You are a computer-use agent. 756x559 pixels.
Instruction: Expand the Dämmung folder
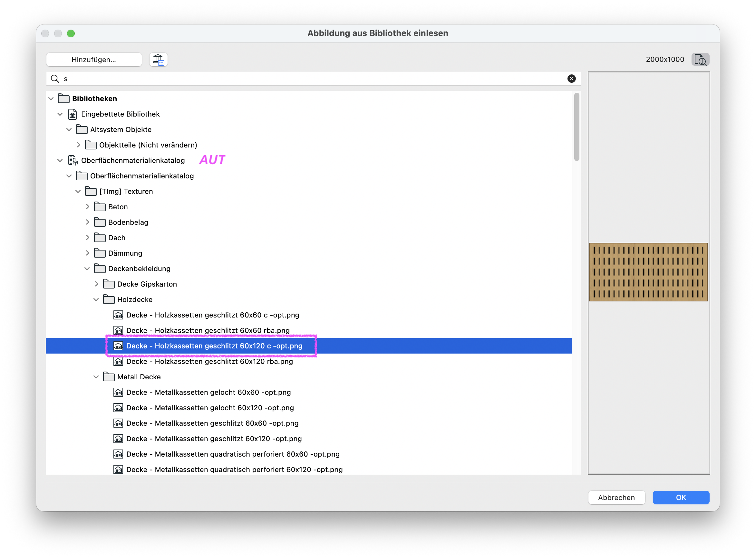point(87,253)
